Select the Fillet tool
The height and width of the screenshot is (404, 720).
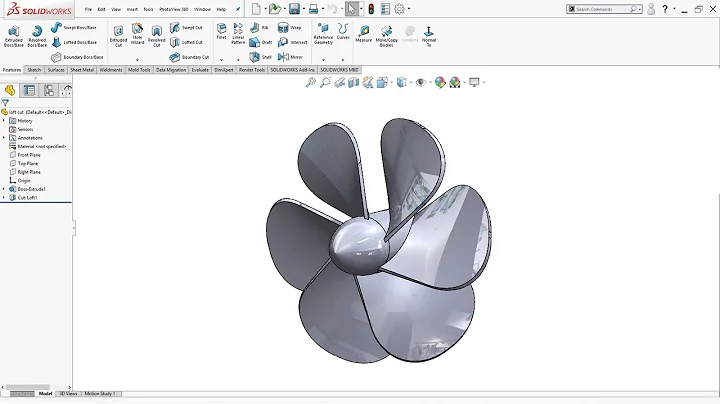click(221, 31)
